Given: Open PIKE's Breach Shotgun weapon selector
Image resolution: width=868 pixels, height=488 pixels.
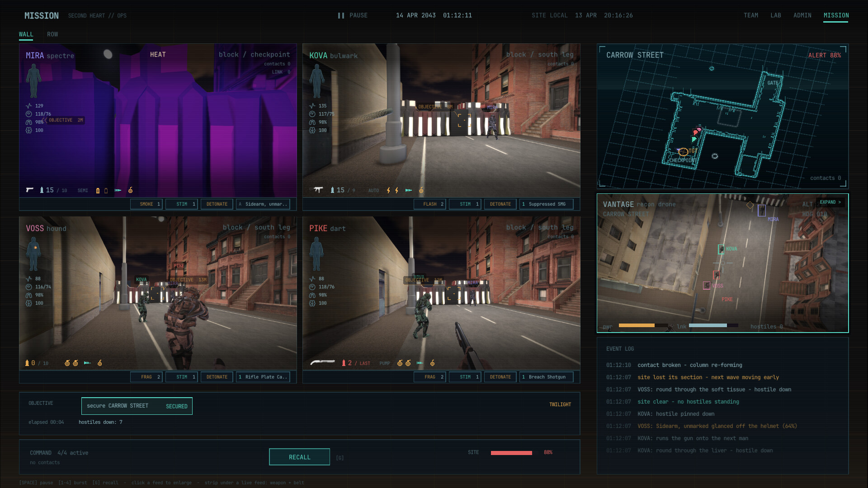Looking at the screenshot, I should pyautogui.click(x=546, y=377).
